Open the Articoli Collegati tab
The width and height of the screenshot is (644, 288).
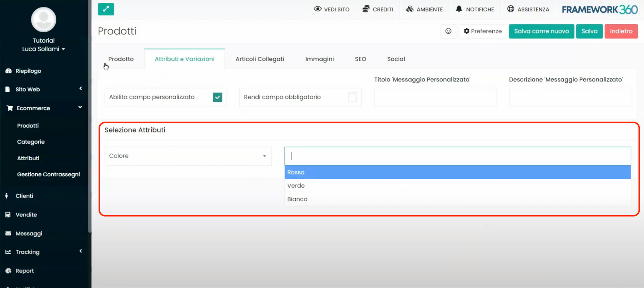(260, 59)
